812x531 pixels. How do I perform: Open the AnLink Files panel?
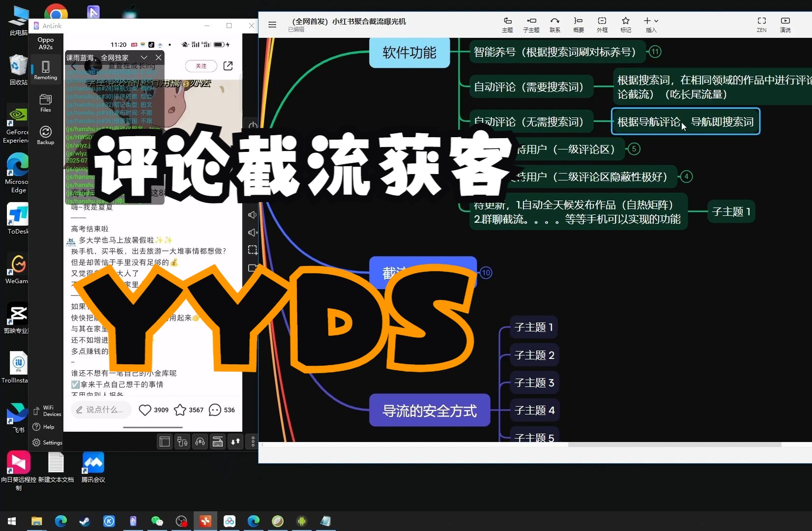pyautogui.click(x=46, y=103)
